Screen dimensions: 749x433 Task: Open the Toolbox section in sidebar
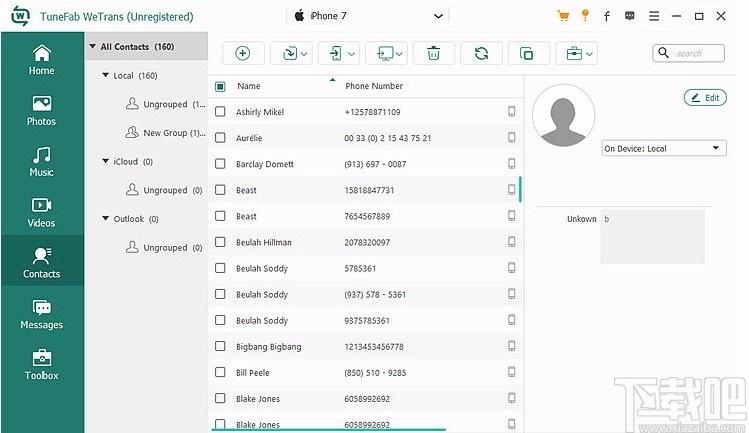pyautogui.click(x=42, y=365)
